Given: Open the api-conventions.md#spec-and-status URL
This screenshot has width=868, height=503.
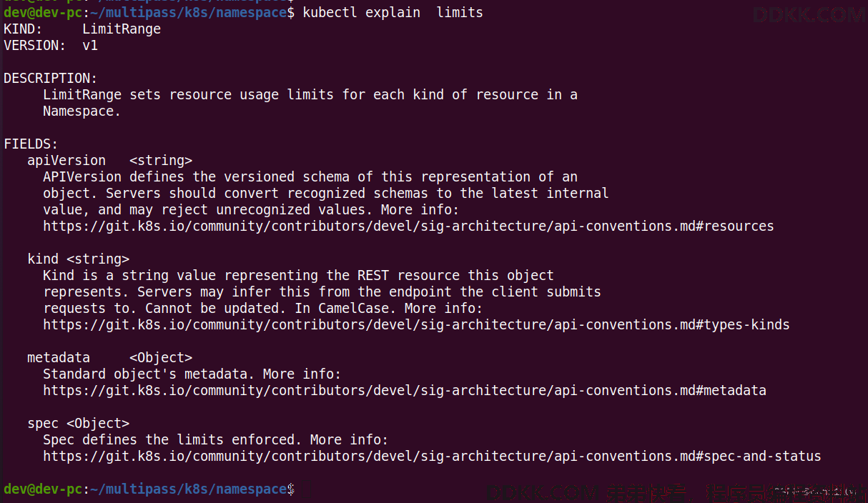Looking at the screenshot, I should click(432, 457).
